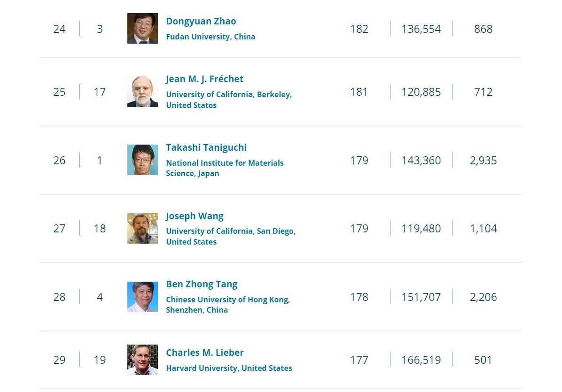The height and width of the screenshot is (392, 562).
Task: Open the Ben Zhong Tang name link
Action: pyautogui.click(x=202, y=284)
